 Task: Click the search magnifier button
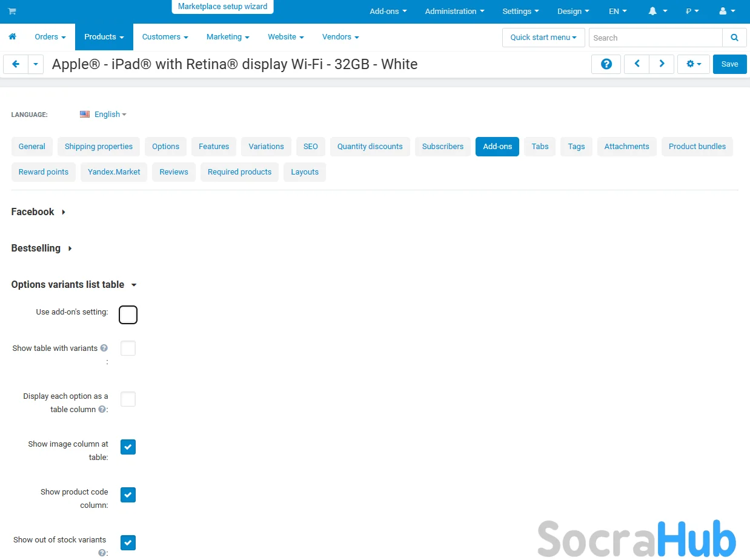[x=734, y=38]
